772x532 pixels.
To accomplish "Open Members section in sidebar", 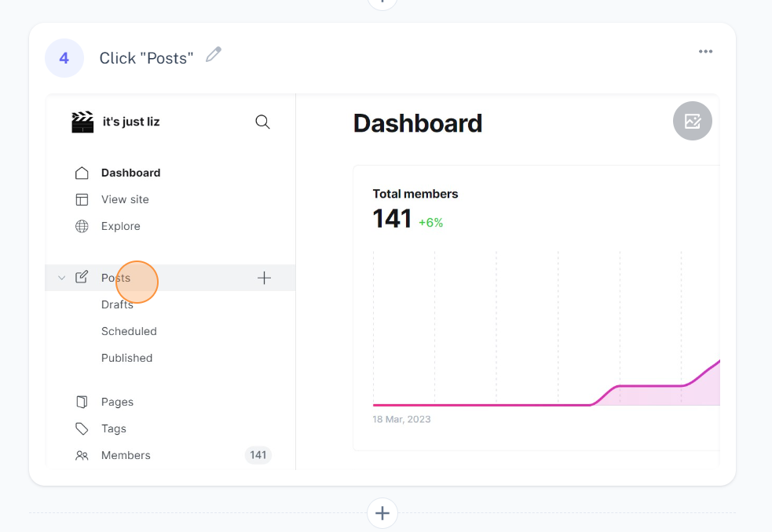I will 126,455.
